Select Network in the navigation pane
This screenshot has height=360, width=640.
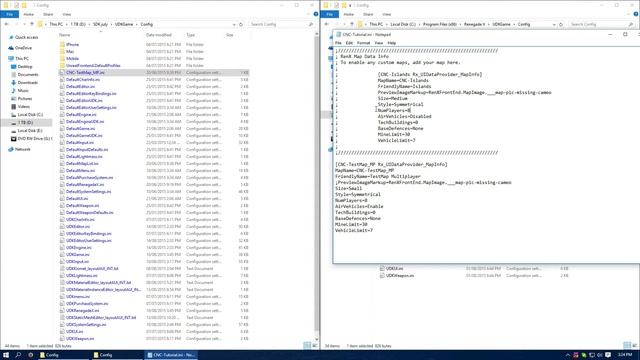22,149
